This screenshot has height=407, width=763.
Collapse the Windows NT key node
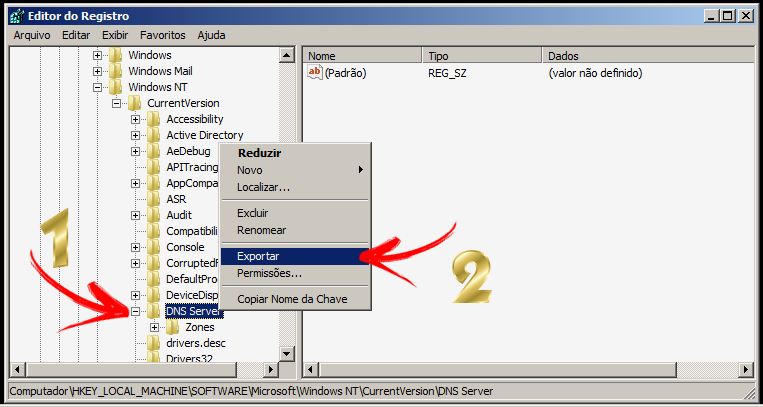click(97, 88)
